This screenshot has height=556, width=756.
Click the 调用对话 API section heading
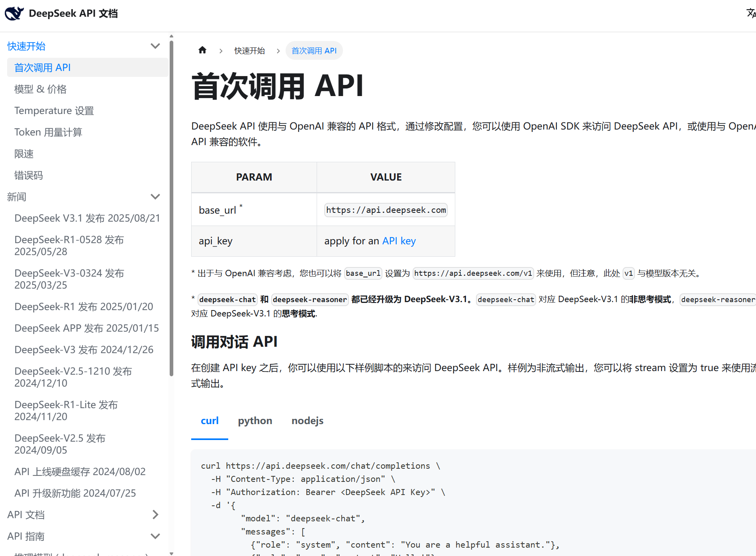tap(234, 342)
